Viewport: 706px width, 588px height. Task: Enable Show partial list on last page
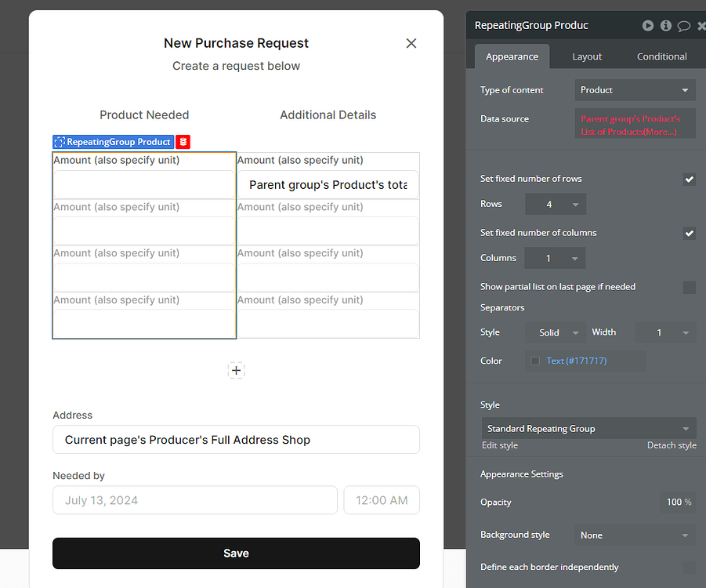pos(689,287)
